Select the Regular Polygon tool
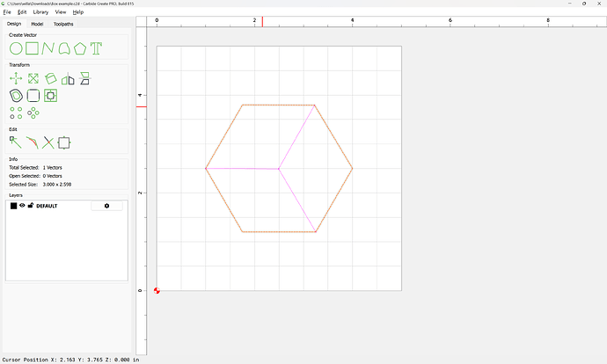607x364 pixels. pyautogui.click(x=80, y=48)
